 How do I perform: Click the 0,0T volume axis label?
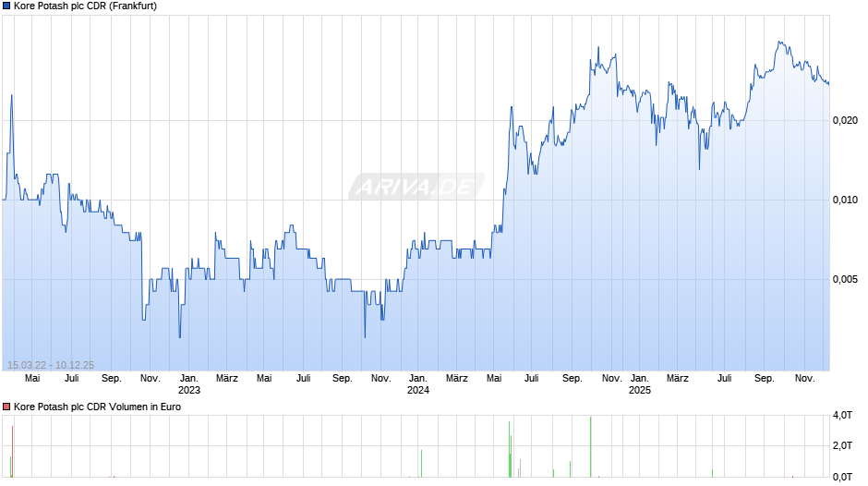pyautogui.click(x=842, y=477)
